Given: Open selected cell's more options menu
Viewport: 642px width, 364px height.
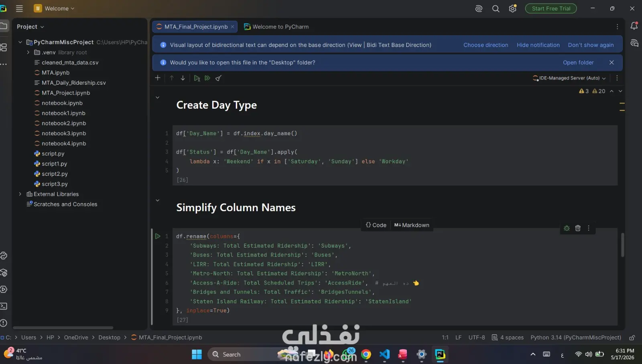Looking at the screenshot, I should (x=589, y=228).
